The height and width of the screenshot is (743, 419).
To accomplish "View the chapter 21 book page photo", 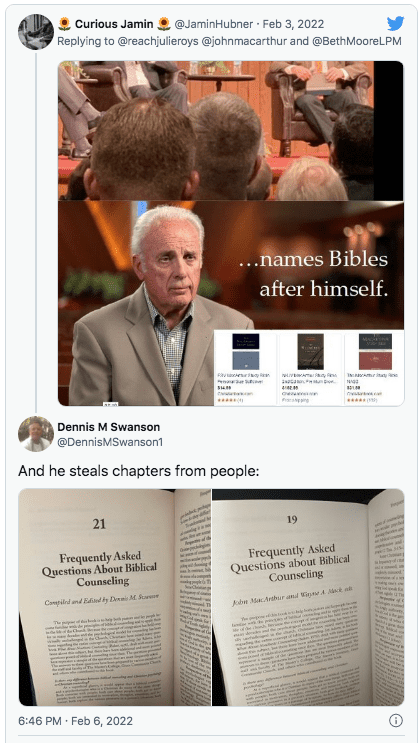I will coord(114,598).
